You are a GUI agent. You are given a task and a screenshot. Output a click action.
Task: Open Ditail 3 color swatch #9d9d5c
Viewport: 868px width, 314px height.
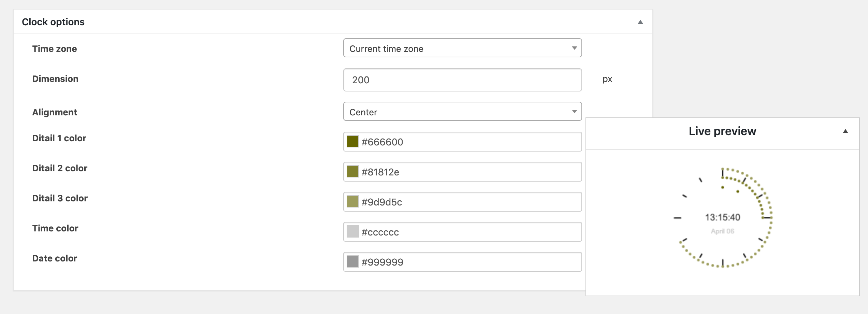pyautogui.click(x=352, y=202)
